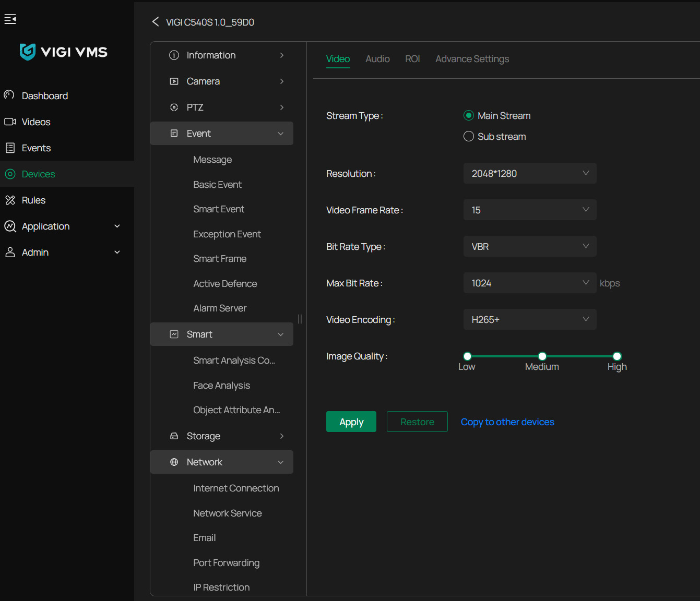Open the Advance Settings tab
The image size is (700, 601).
coord(472,59)
